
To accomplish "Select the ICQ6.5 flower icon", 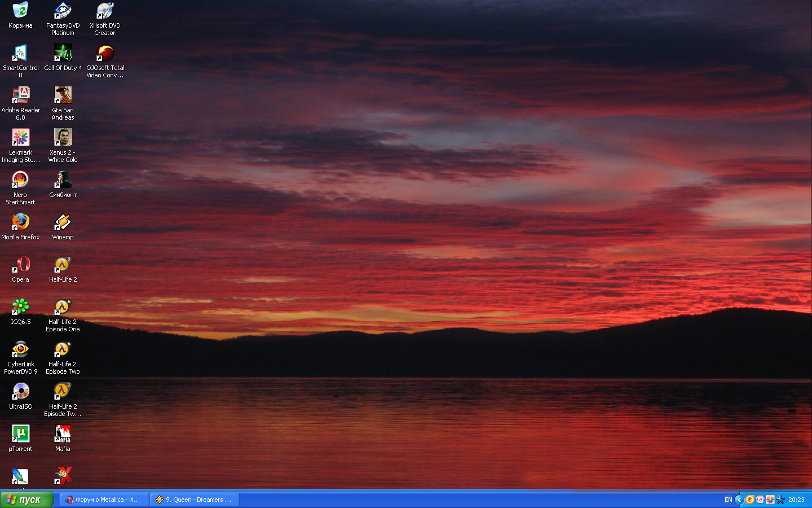I will click(x=20, y=306).
